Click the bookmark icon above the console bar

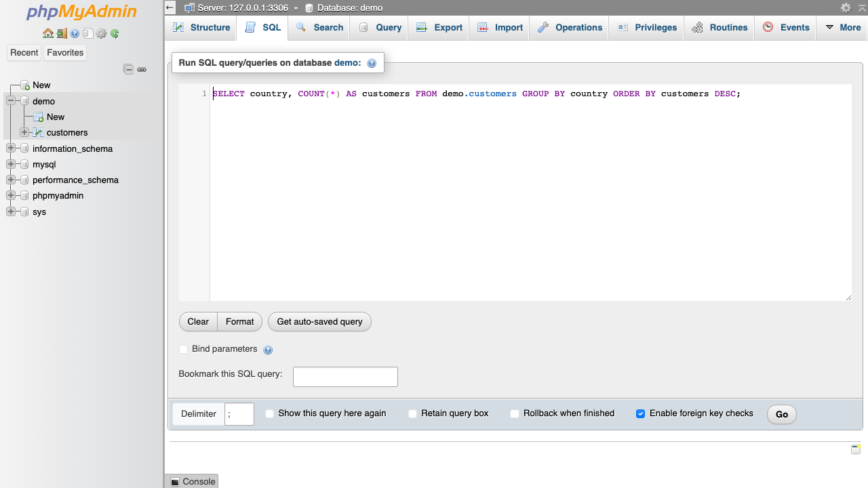[x=856, y=449]
